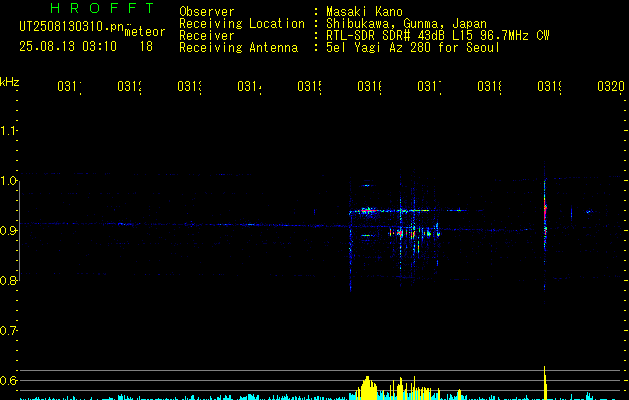Click the tallest yellow power peak near 0319
Viewport: 629px width, 400px height.
545,383
